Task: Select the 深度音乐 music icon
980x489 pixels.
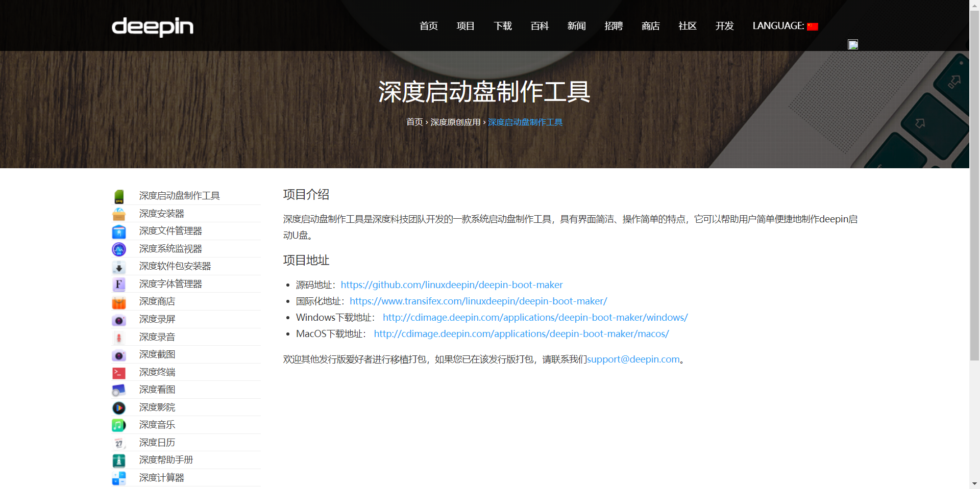Action: [x=119, y=425]
